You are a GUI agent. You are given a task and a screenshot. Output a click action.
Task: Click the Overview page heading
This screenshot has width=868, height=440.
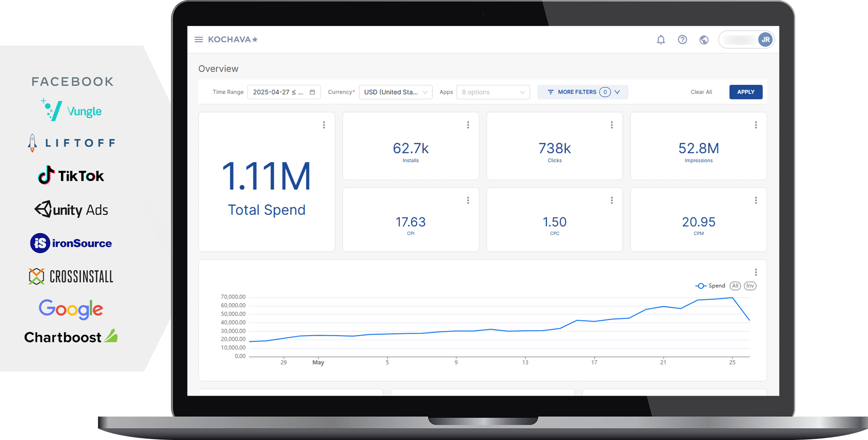[x=218, y=69]
